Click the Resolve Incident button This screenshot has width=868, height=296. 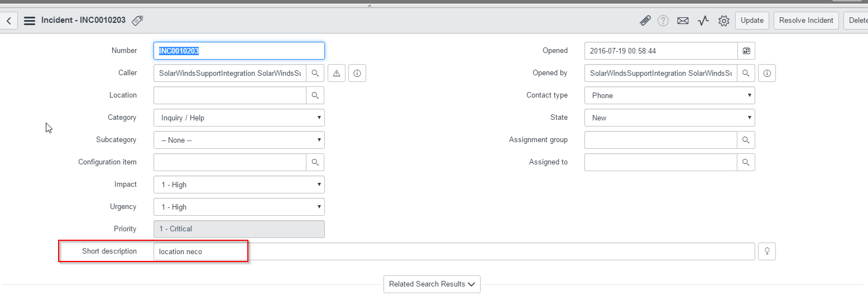coord(806,21)
